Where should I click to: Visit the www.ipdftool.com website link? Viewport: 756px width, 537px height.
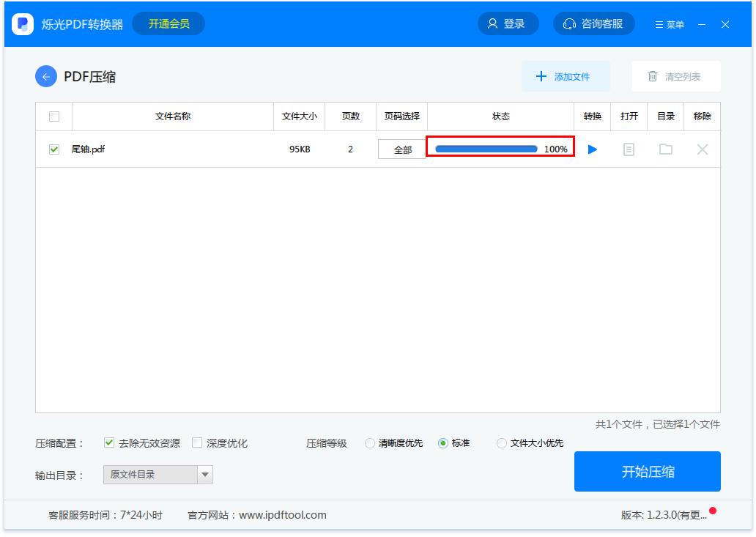tap(281, 515)
